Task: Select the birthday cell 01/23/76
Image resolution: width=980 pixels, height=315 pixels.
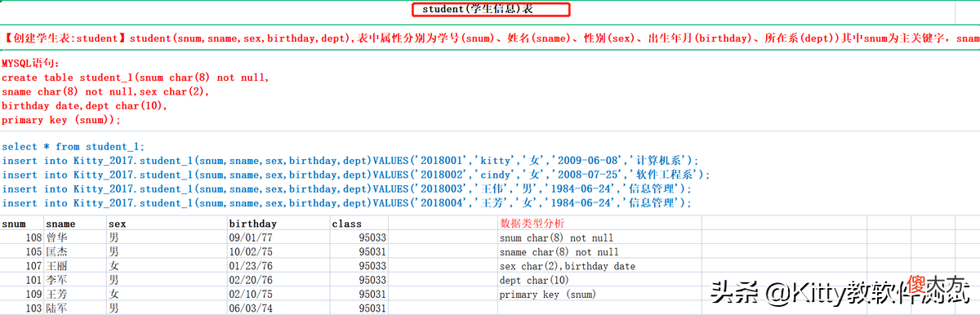Action: [278, 265]
